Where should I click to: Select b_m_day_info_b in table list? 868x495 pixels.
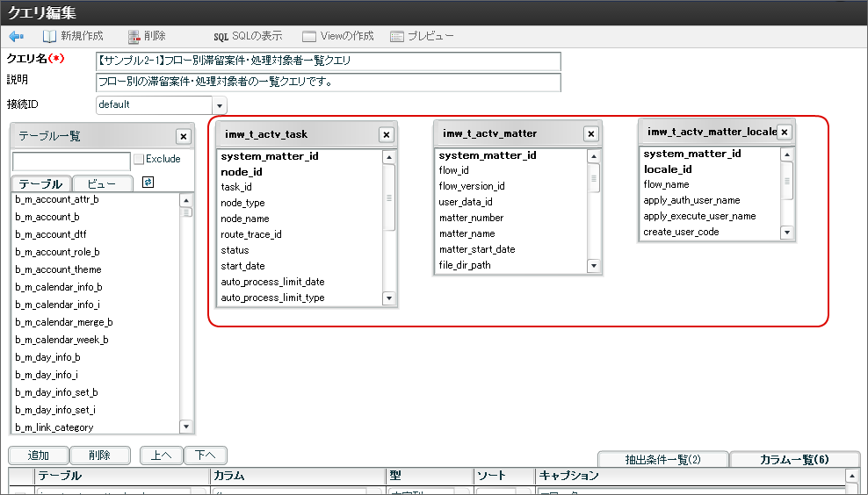point(47,357)
